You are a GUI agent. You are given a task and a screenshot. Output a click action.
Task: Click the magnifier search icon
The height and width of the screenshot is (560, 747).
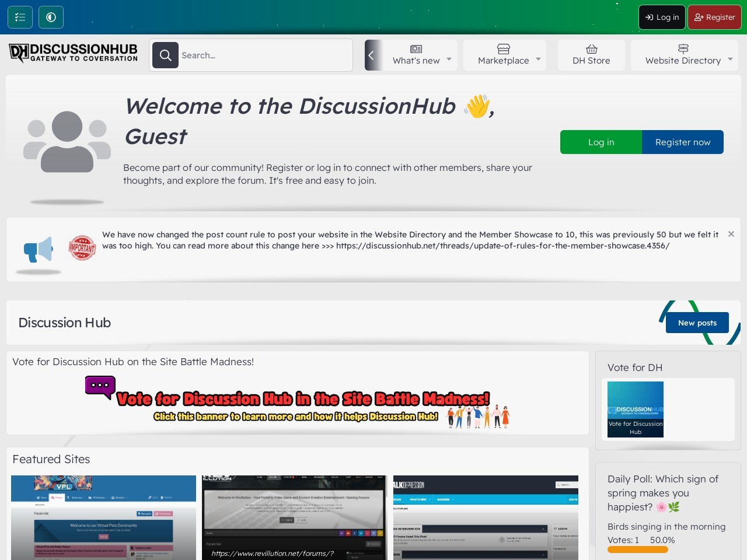[x=165, y=55]
